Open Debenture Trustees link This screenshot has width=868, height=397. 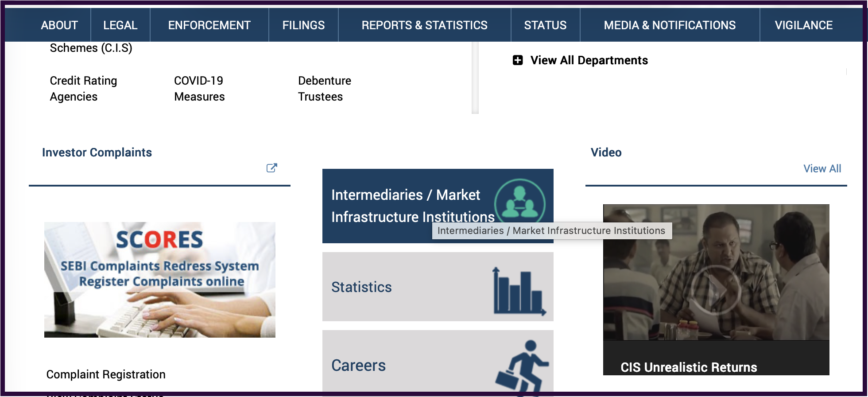tap(325, 89)
